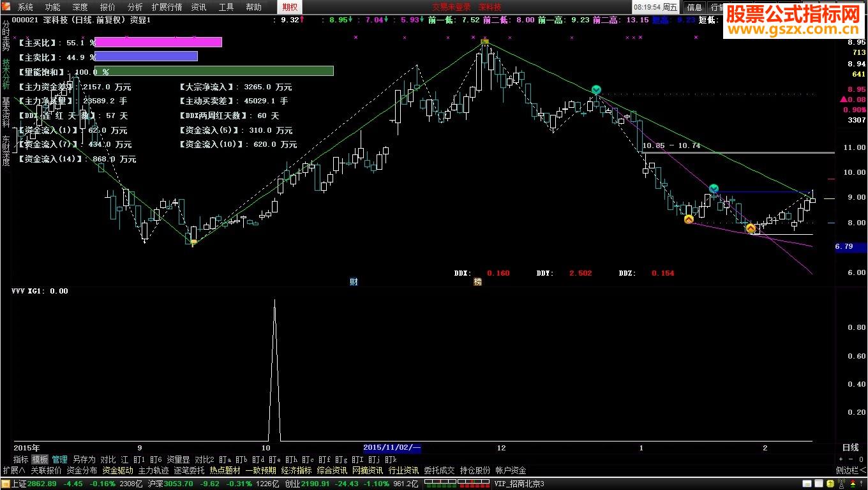This screenshot has height=490, width=868.
Task: Open the 资讯 menu
Action: pos(198,7)
